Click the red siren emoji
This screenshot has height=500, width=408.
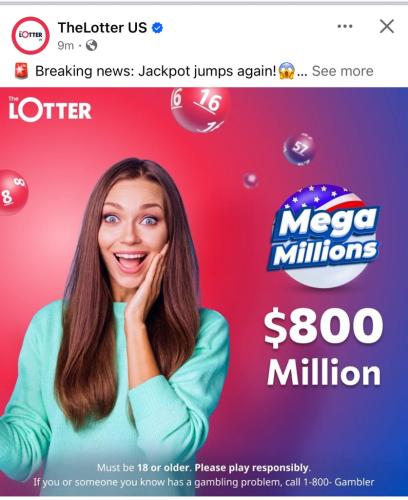[21, 71]
